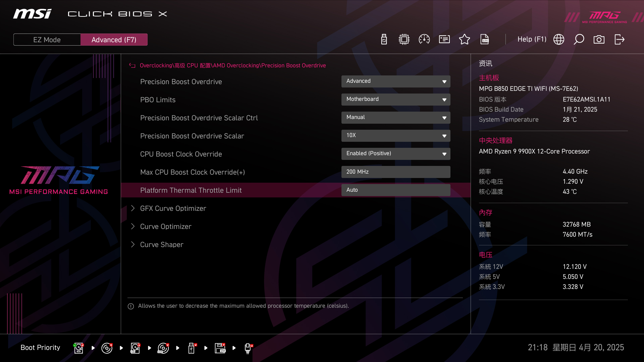Select the Precision Boost Overdrive Scalar label

coord(192,136)
